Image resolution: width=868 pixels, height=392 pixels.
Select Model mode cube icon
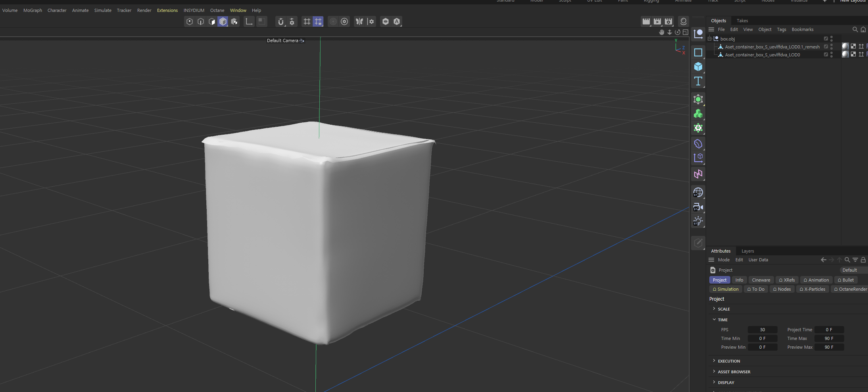click(223, 21)
